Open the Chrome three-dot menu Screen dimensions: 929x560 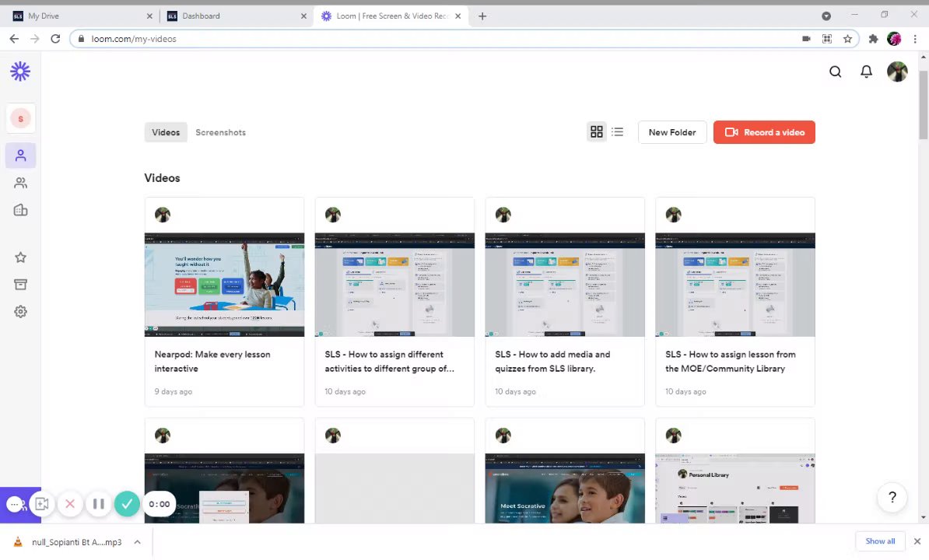915,38
